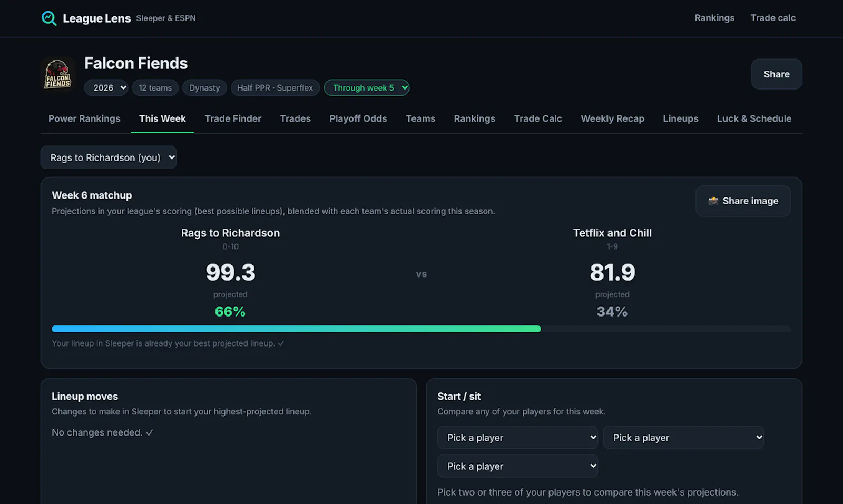Click the Falcon Fiends team logo
Screen dimensions: 843x504
[x=57, y=74]
